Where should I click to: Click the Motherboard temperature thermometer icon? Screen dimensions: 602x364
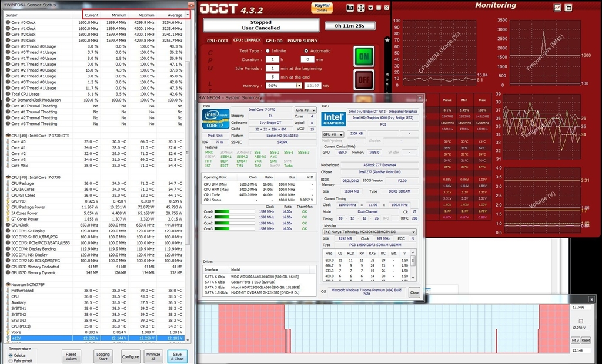[8, 291]
